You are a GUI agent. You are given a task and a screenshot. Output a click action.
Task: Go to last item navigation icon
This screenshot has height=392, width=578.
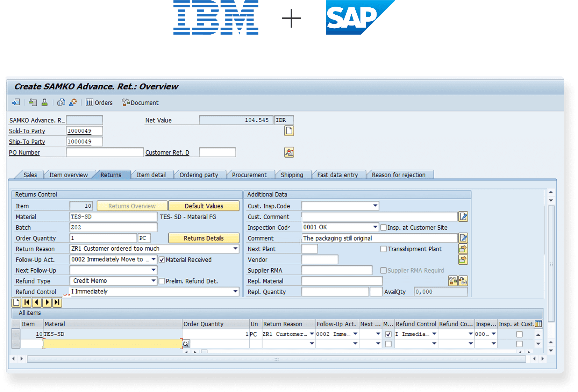57,302
